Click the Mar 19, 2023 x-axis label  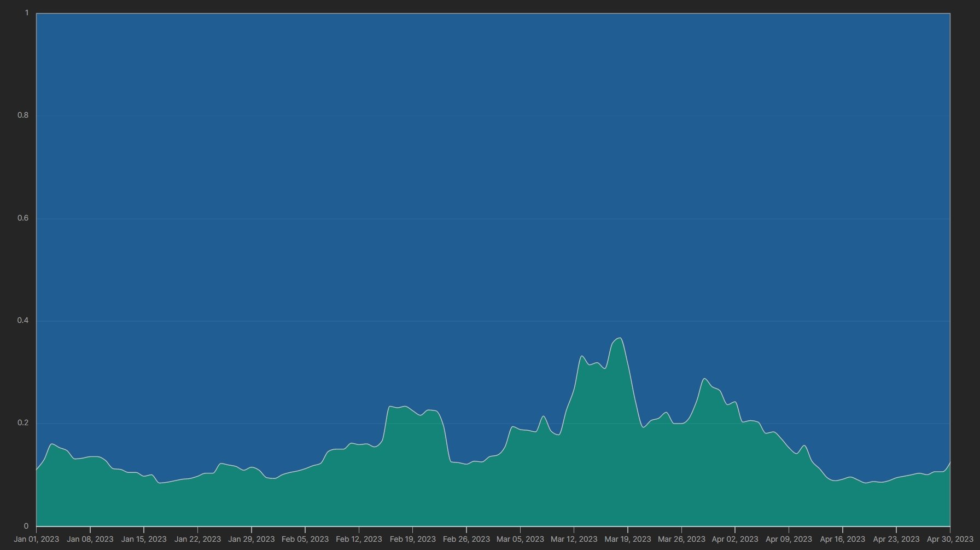point(627,539)
